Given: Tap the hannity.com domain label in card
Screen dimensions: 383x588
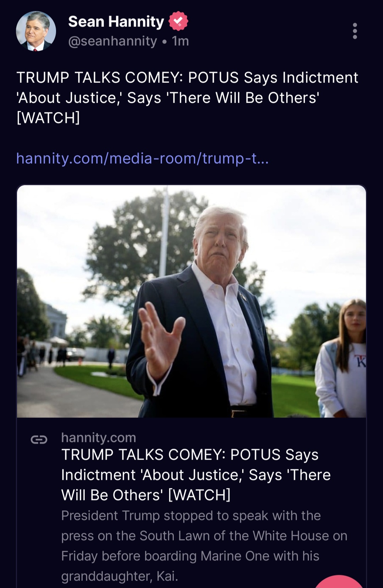Looking at the screenshot, I should tap(99, 438).
